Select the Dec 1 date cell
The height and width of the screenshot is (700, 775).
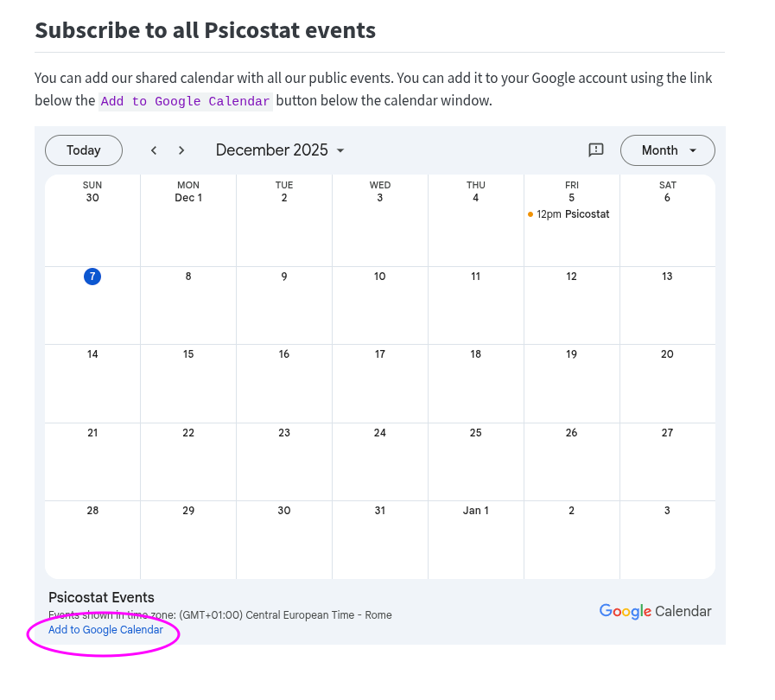[188, 198]
